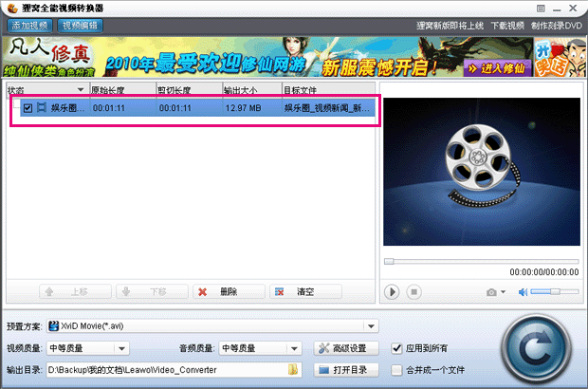Stop the preview playback

pyautogui.click(x=414, y=292)
